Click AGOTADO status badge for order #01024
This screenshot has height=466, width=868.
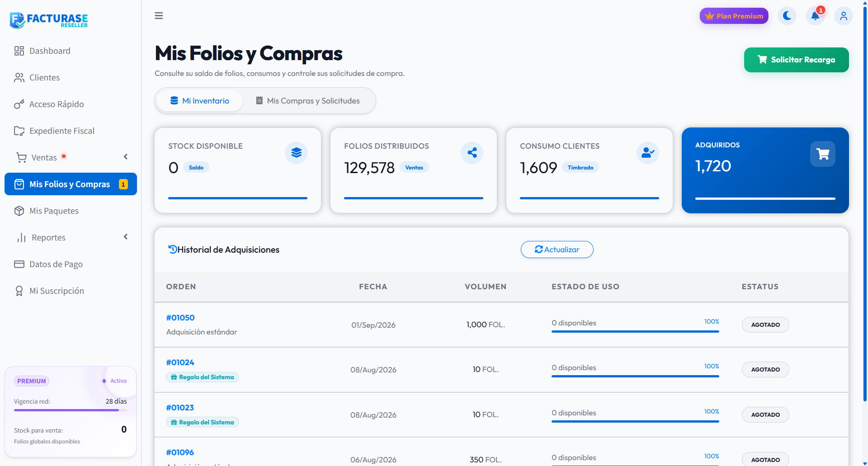[765, 369]
